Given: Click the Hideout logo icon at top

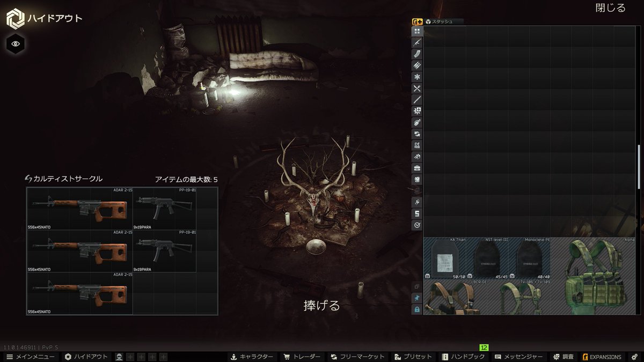Looking at the screenshot, I should (14, 18).
